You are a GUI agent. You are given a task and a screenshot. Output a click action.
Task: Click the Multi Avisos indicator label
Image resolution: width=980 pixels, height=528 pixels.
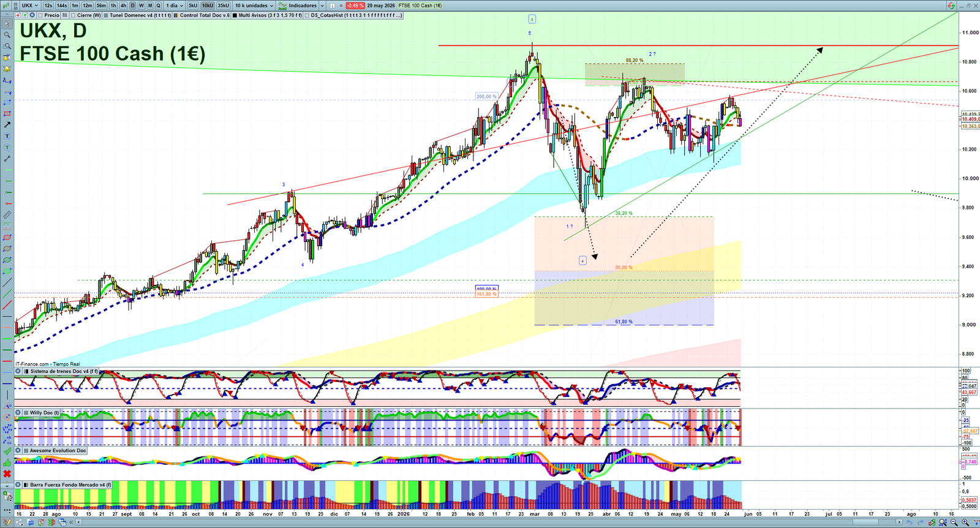[x=270, y=15]
